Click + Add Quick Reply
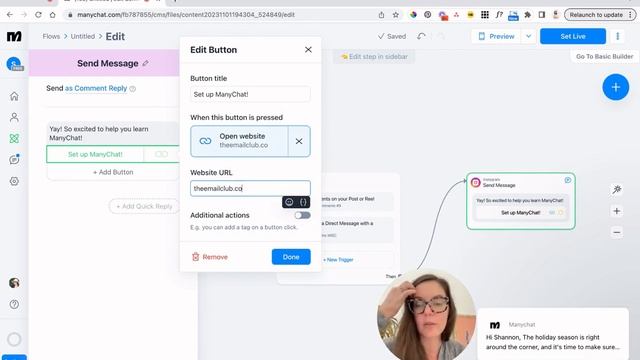This screenshot has height=360, width=640. [x=144, y=207]
